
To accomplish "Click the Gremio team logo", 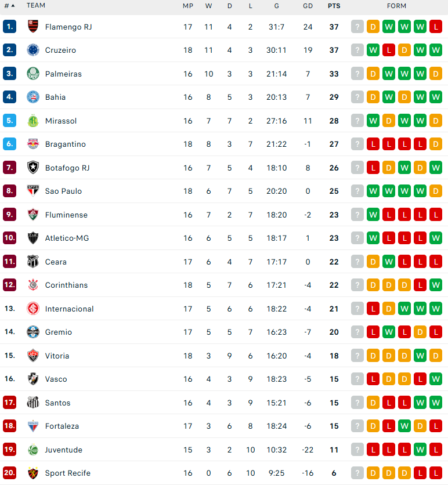I will (x=33, y=332).
